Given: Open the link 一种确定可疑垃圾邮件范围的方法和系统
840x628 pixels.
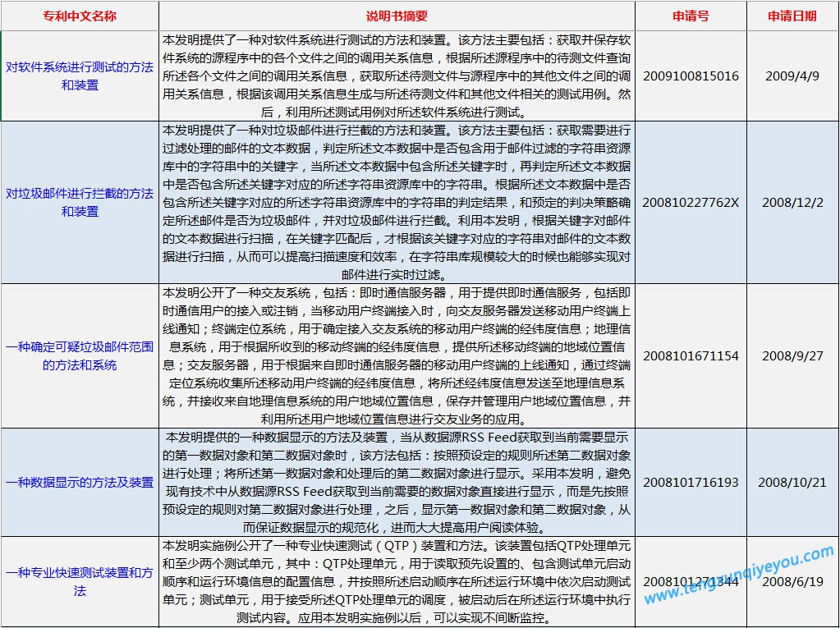Looking at the screenshot, I should tap(80, 356).
